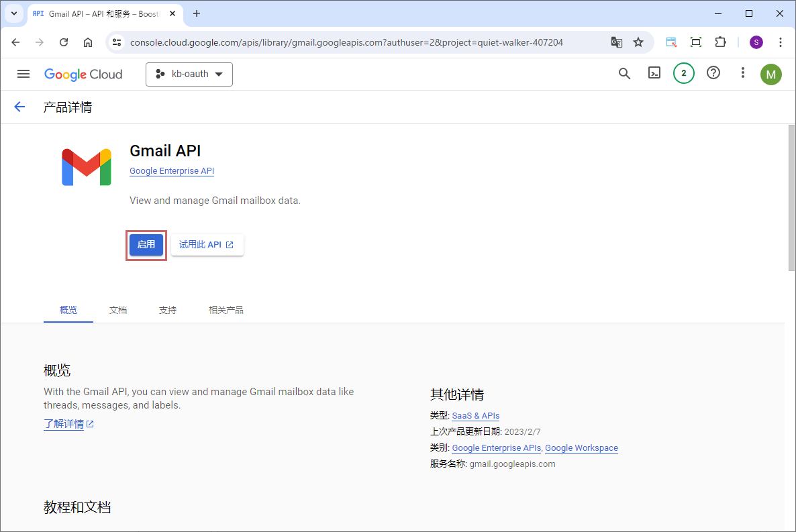
Task: Click the translate page icon
Action: [x=616, y=42]
